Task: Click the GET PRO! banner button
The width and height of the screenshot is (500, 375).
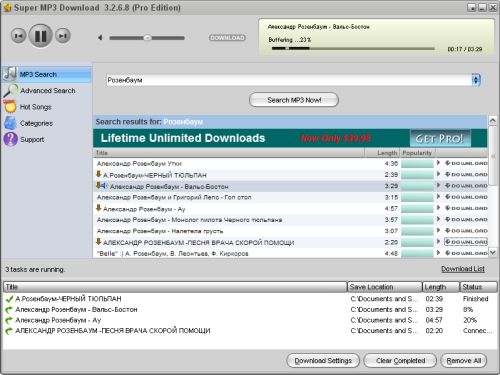Action: pos(440,138)
